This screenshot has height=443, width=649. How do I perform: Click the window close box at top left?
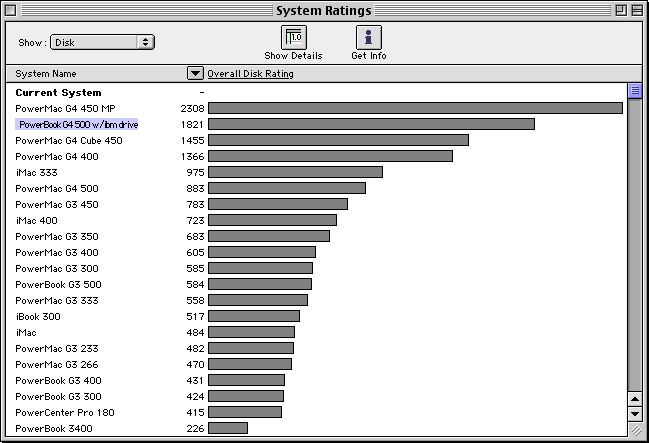pyautogui.click(x=10, y=10)
